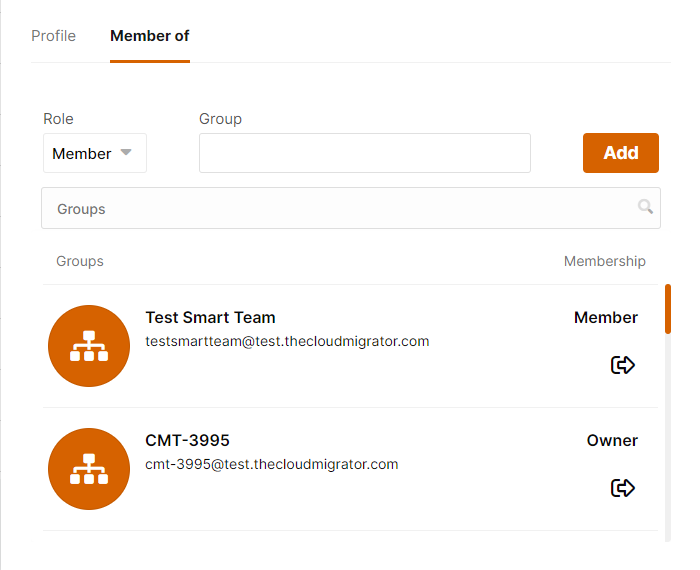Open the Role dropdown showing Member
Viewport: 700px width, 570px height.
95,153
